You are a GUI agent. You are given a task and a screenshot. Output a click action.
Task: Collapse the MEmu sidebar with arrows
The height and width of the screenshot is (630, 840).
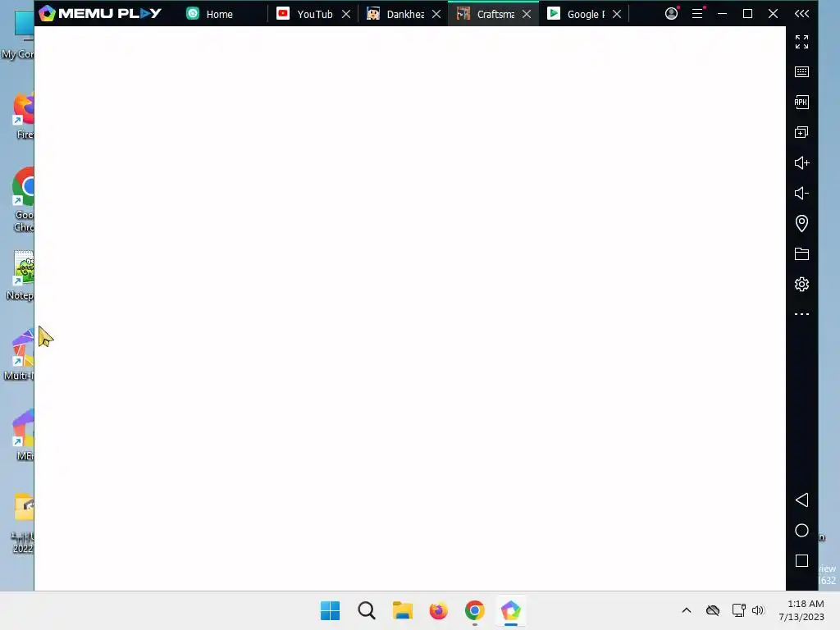[x=801, y=13]
